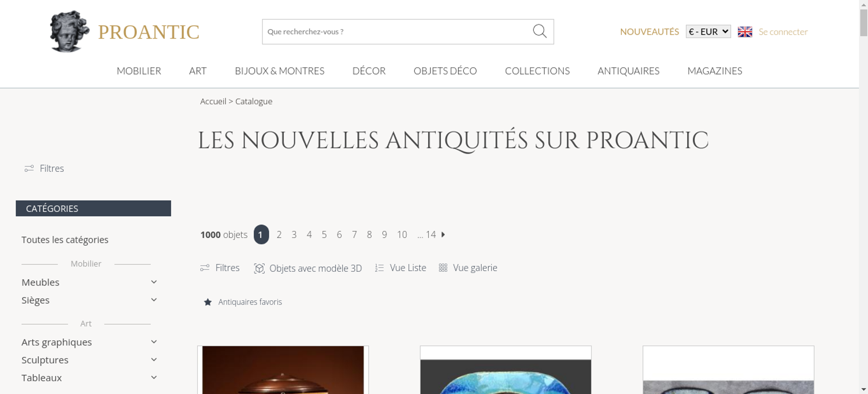
Task: Go to results page 5
Action: point(324,235)
